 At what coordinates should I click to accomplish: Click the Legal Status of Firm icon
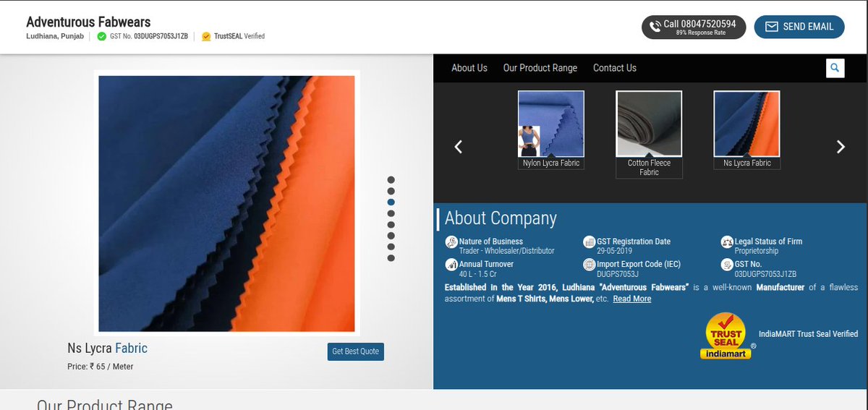click(727, 242)
